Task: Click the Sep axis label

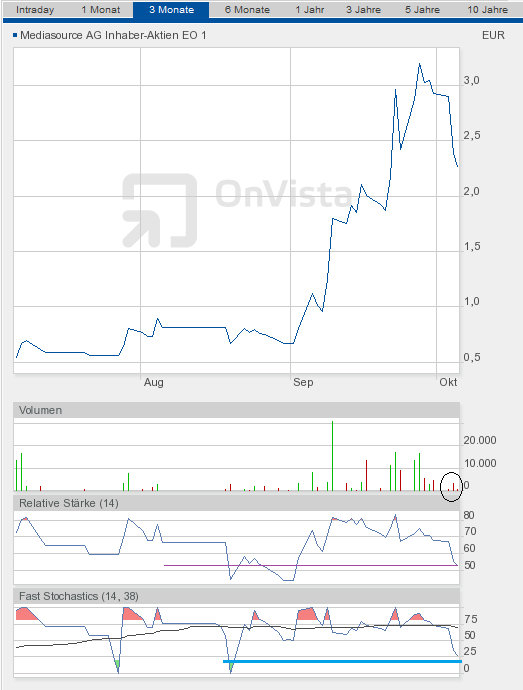Action: click(303, 382)
